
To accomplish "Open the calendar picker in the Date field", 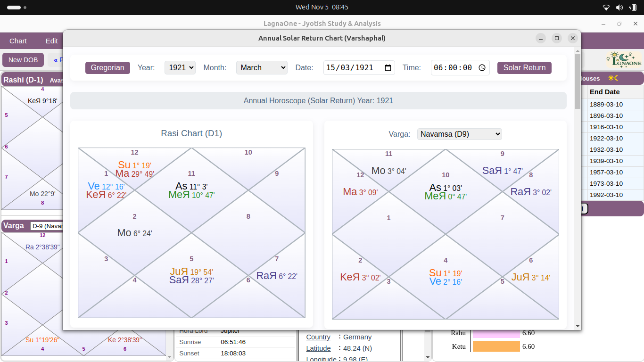I will point(388,67).
